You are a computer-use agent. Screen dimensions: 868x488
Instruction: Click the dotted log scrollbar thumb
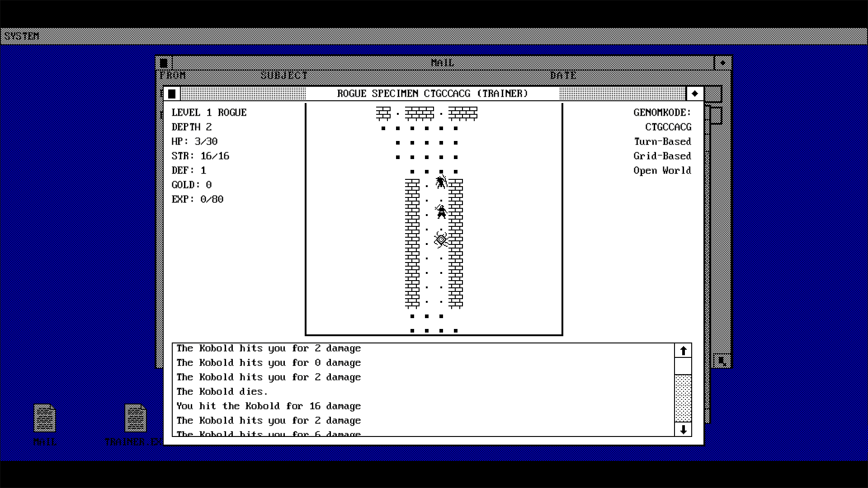tap(683, 398)
